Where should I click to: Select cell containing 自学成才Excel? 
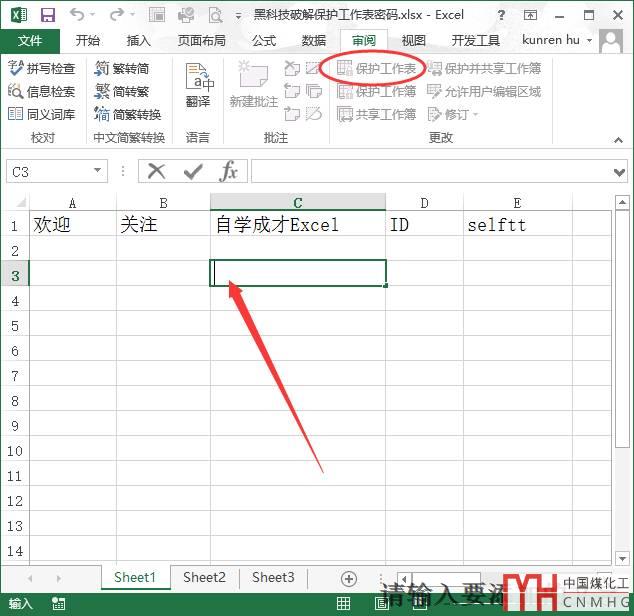click(298, 224)
